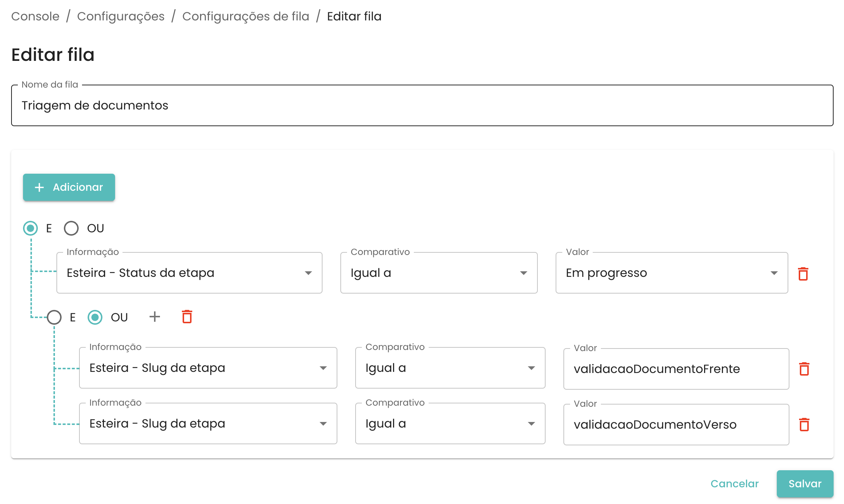The width and height of the screenshot is (844, 504).
Task: Delete the Em progresso condition row
Action: pos(803,274)
